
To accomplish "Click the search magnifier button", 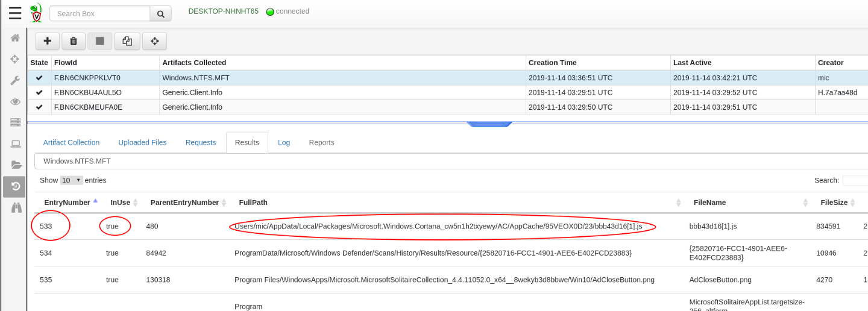I will point(160,14).
